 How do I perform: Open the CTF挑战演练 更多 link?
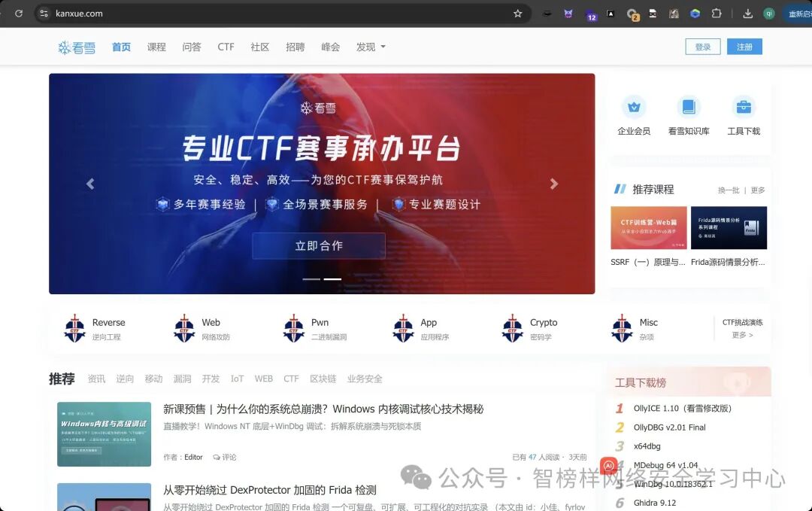(x=743, y=335)
